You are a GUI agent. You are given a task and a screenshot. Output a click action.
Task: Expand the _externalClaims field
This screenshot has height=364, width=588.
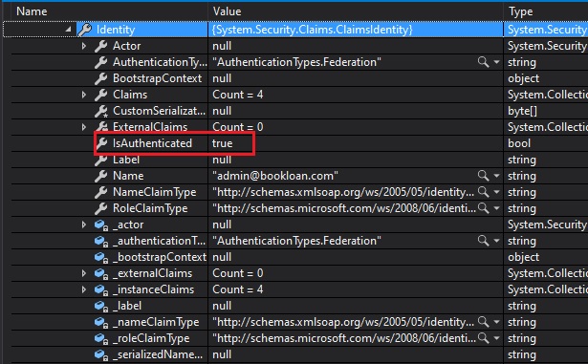84,273
